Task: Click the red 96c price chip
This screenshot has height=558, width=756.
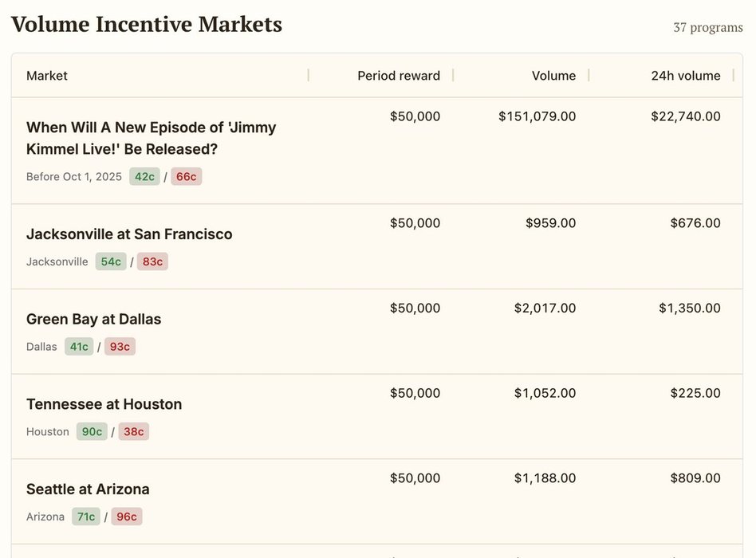Action: point(126,517)
